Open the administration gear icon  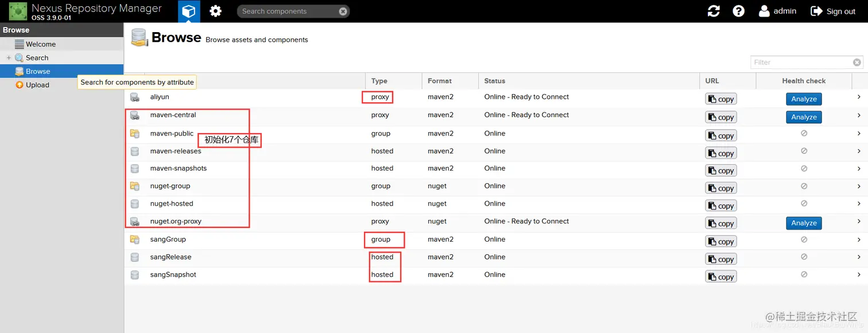tap(215, 11)
